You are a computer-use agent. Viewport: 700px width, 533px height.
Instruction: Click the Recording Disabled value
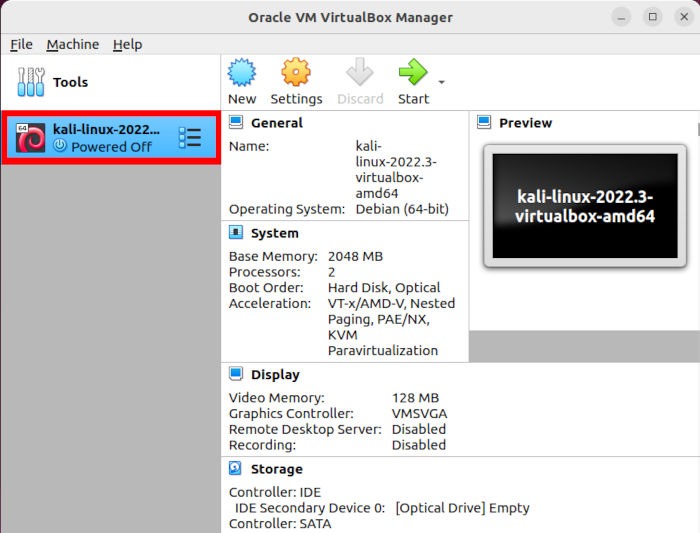(419, 445)
